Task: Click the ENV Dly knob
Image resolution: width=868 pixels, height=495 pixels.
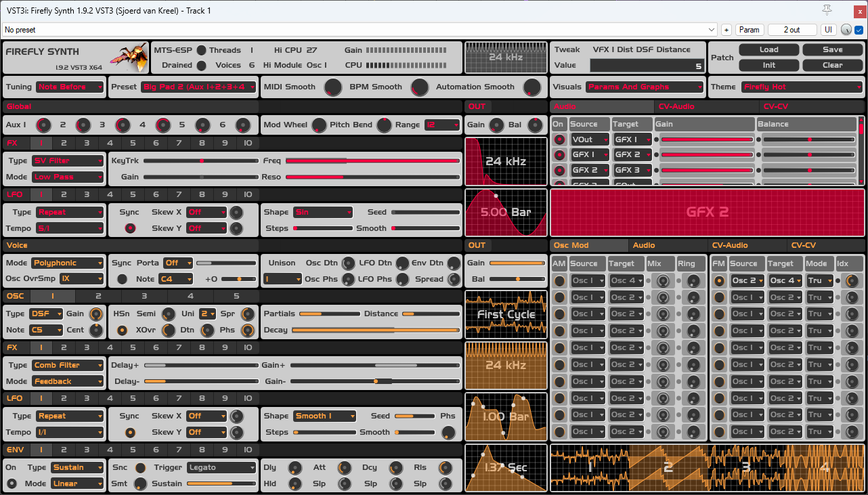Action: point(295,467)
